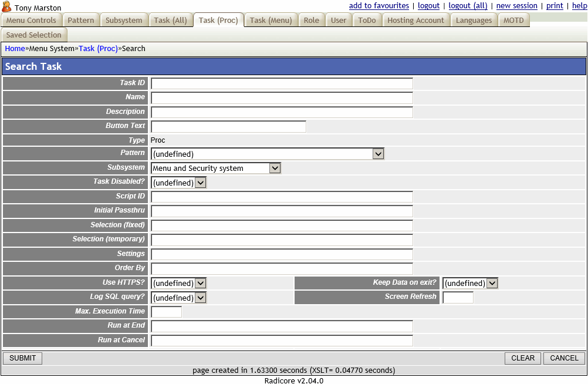Click the Home breadcrumb link
This screenshot has height=384, width=588.
[x=14, y=48]
